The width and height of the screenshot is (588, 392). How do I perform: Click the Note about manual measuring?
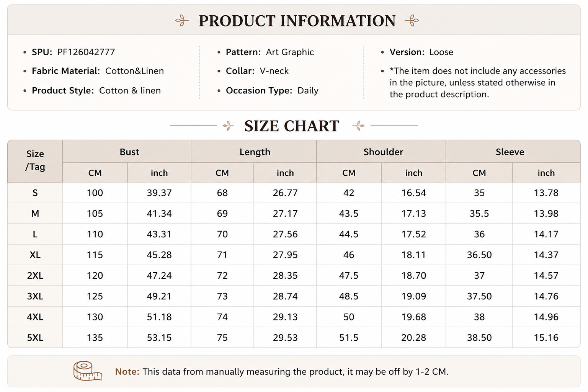pos(282,372)
